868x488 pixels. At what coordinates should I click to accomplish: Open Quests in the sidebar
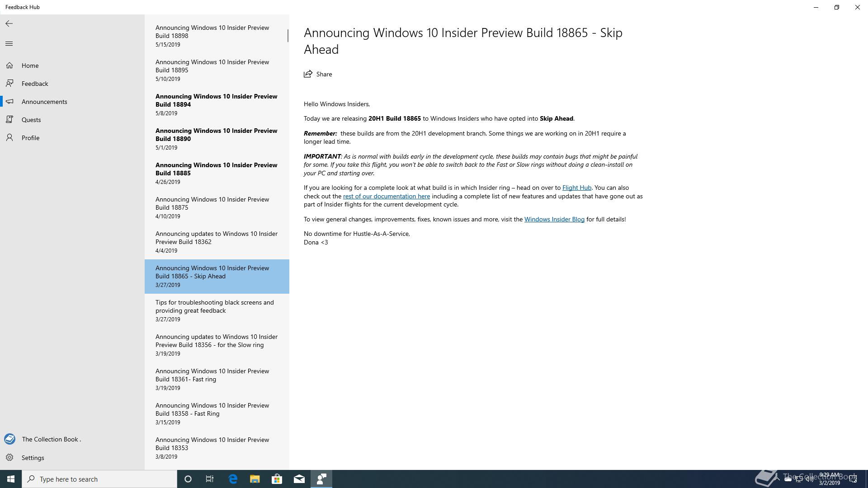(72, 120)
